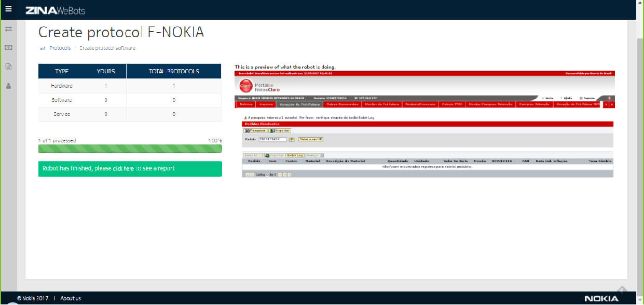The width and height of the screenshot is (644, 305).
Task: Click the robot preview screenshot
Action: point(424,125)
